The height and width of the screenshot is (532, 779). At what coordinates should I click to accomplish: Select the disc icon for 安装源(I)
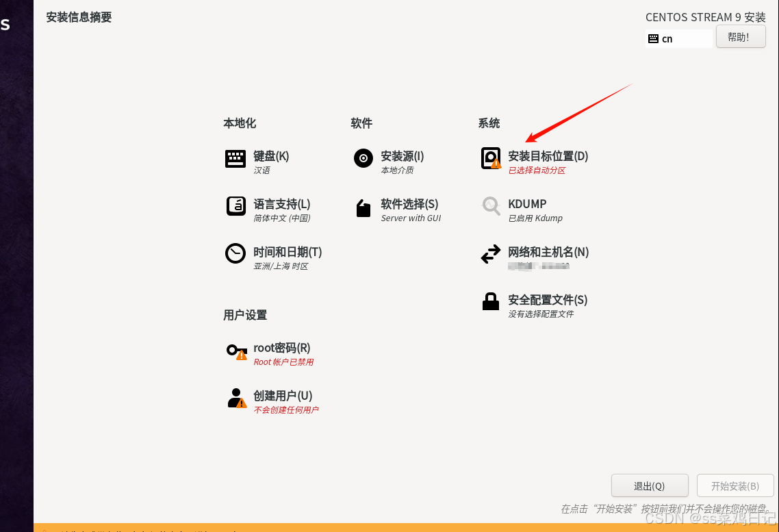[363, 158]
